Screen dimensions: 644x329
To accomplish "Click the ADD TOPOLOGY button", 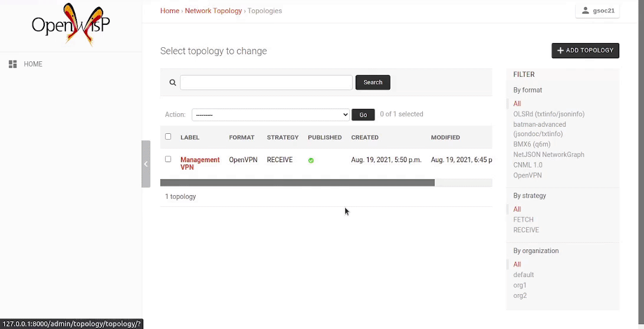I will (585, 51).
